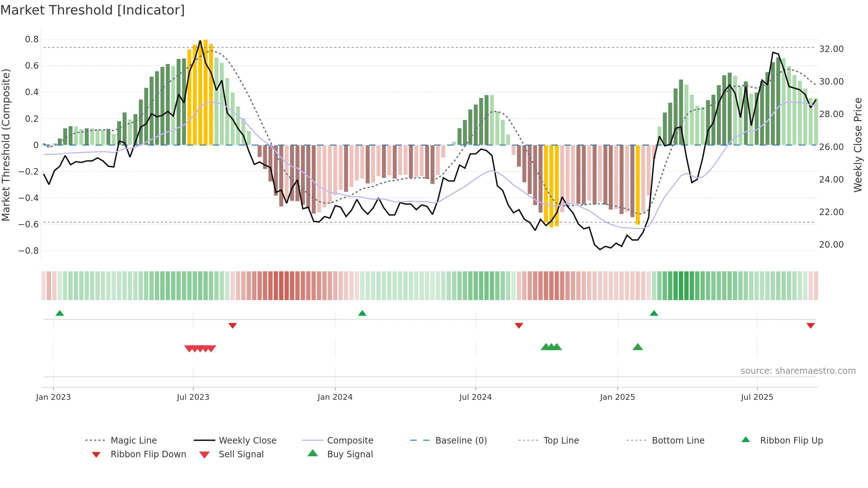Click the tallest yellow histogram bar near Jul 2023
Screen dimensions: 868x488
coord(206,92)
